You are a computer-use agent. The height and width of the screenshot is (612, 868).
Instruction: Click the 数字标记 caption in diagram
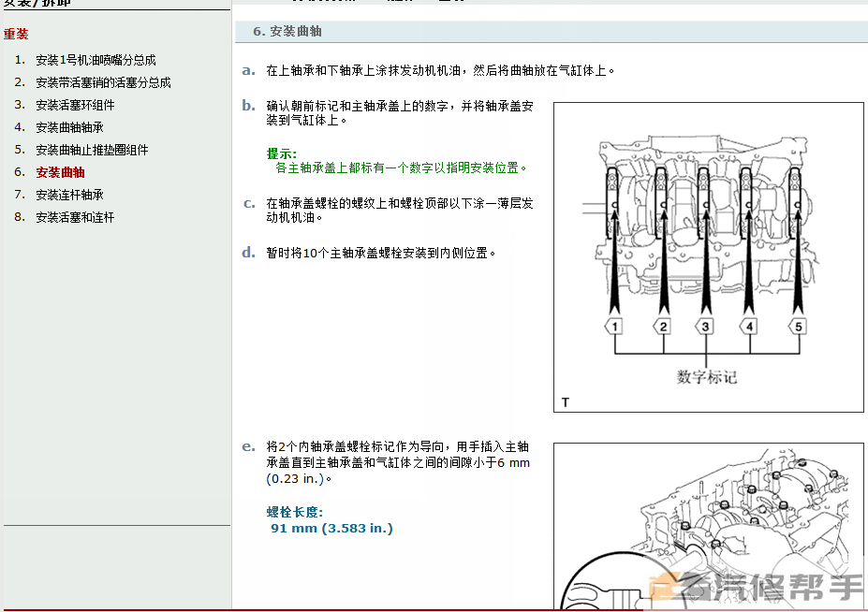pos(707,377)
